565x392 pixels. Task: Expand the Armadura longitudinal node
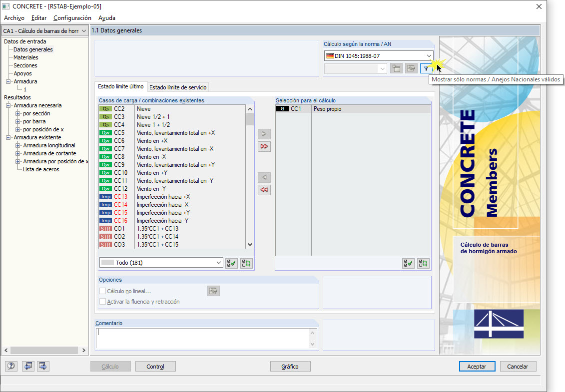[17, 145]
